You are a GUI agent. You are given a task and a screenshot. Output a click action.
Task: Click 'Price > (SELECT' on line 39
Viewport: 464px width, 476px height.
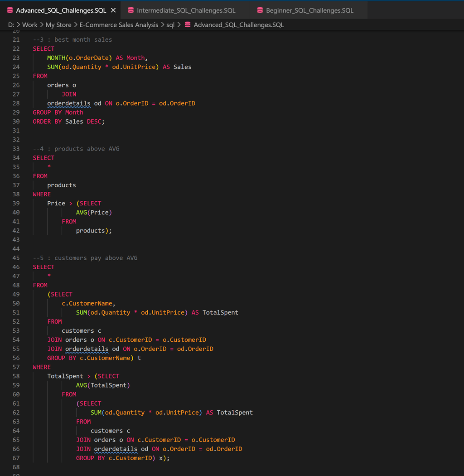pos(74,204)
